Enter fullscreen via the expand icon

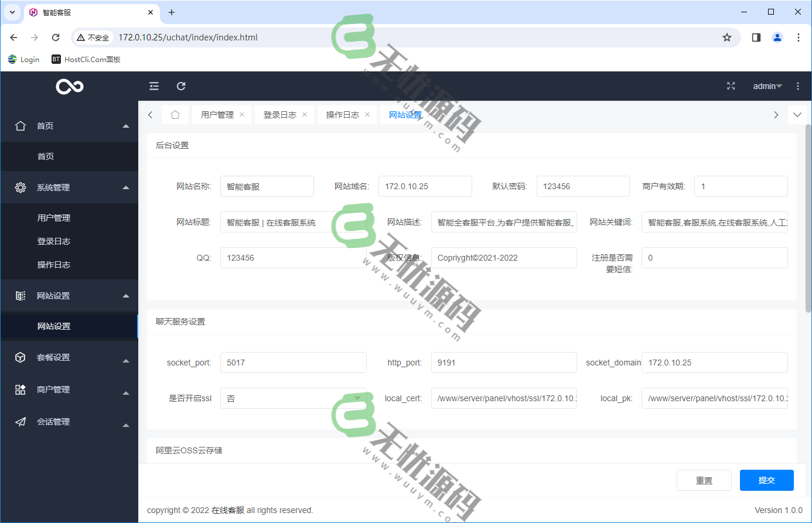[731, 86]
